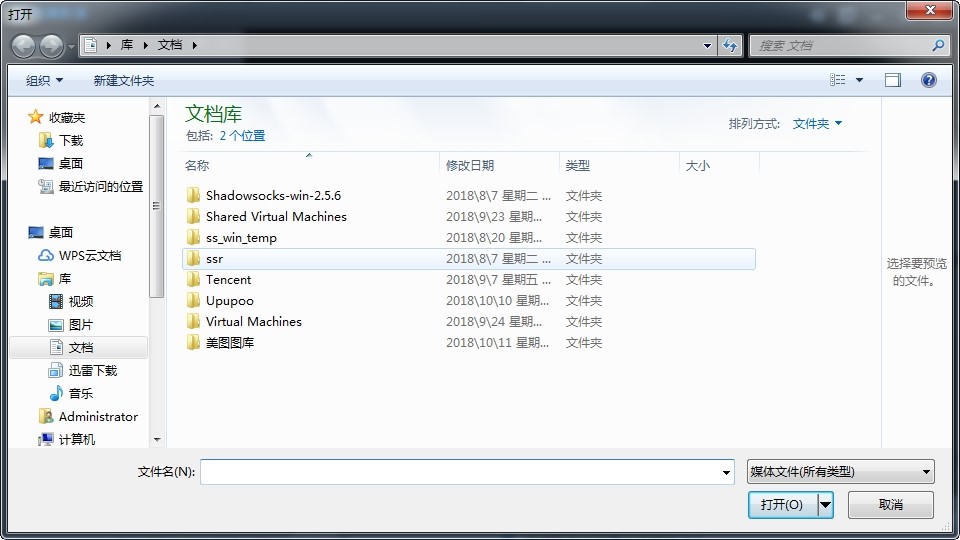Change view with the view mode icon

pyautogui.click(x=838, y=80)
